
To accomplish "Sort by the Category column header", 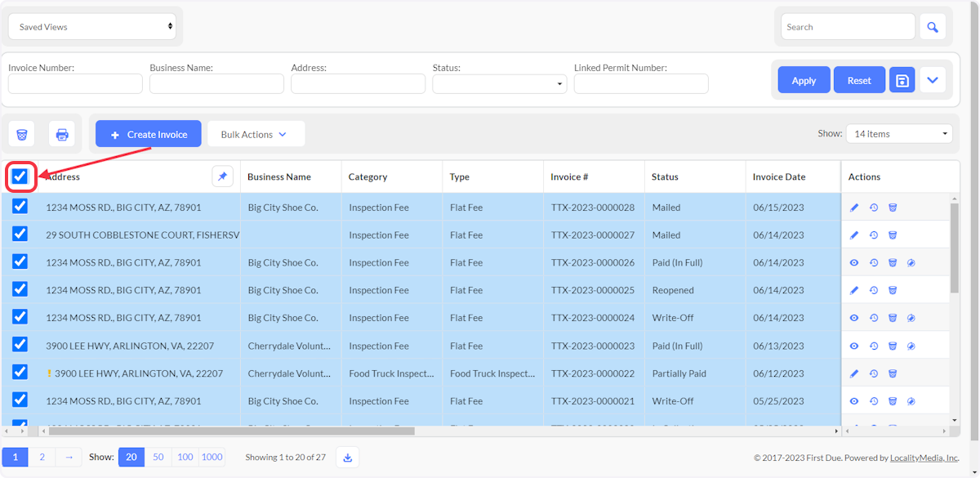I will click(367, 176).
